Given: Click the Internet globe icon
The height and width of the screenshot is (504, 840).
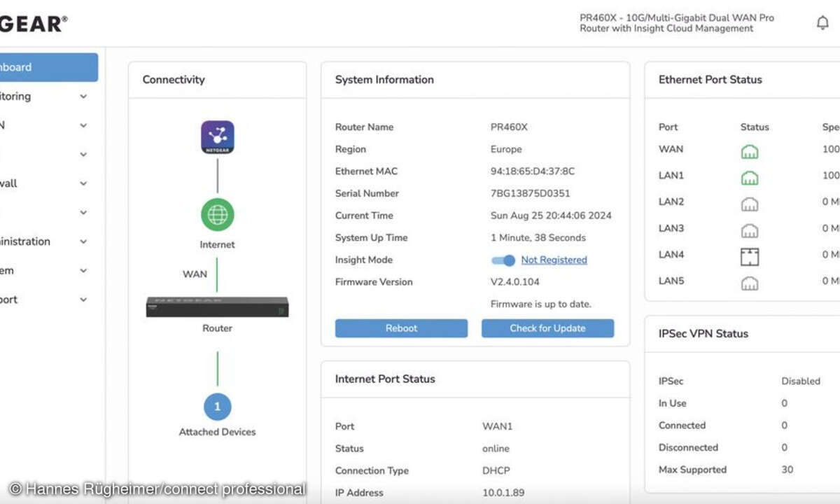Looking at the screenshot, I should click(x=217, y=215).
